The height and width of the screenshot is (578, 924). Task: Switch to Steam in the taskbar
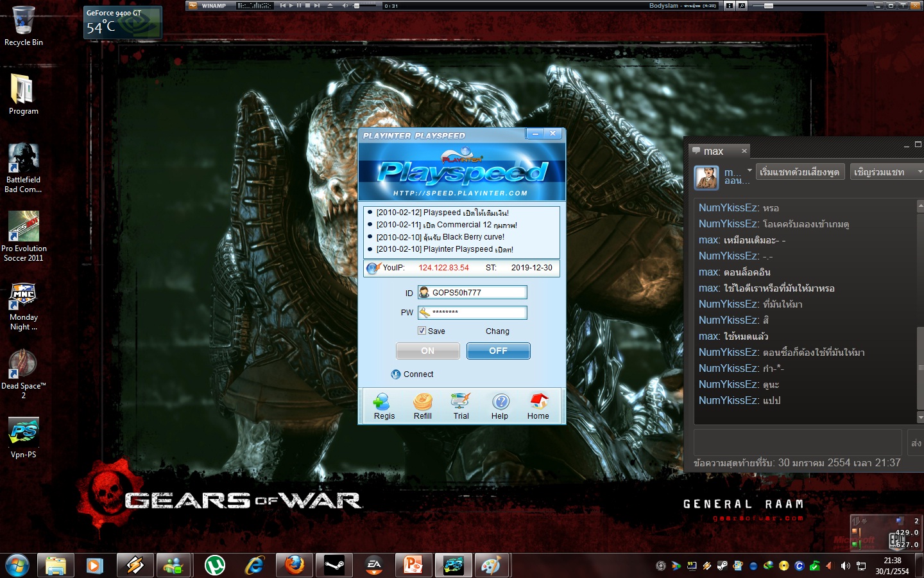pos(334,565)
